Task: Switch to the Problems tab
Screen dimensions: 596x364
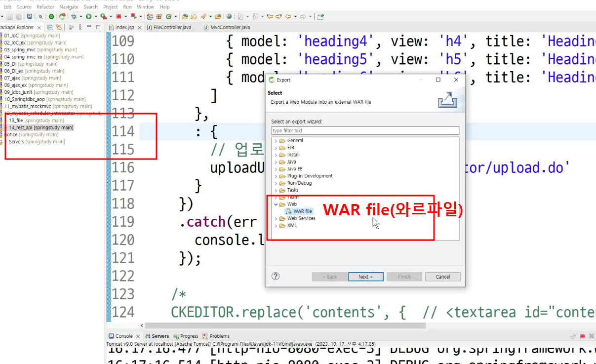Action: (x=216, y=336)
